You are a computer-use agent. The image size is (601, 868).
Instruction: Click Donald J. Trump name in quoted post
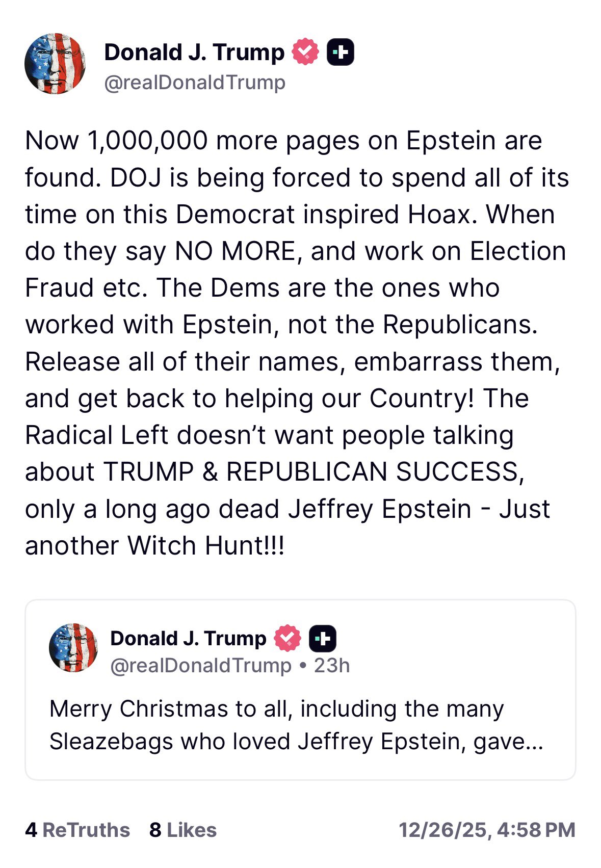coord(188,638)
